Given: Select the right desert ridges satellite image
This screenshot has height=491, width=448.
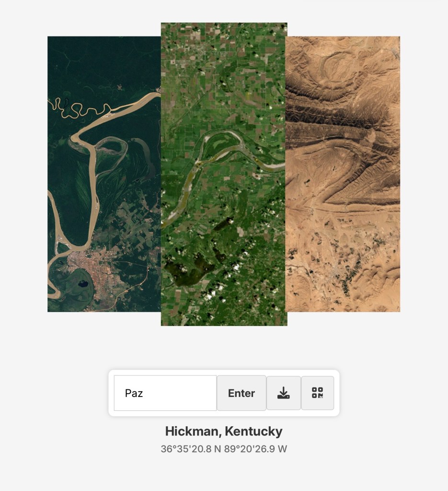Looking at the screenshot, I should click(x=344, y=174).
